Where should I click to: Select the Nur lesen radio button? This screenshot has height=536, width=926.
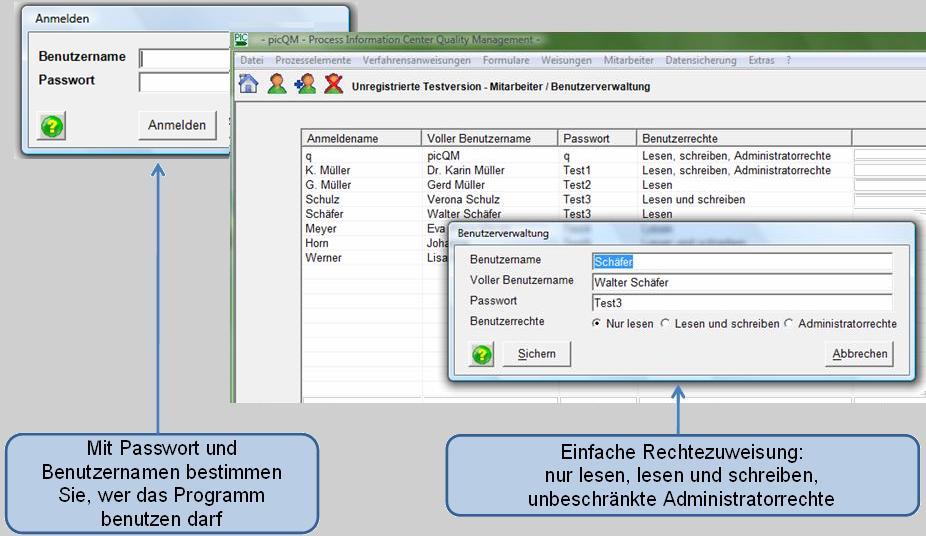597,324
